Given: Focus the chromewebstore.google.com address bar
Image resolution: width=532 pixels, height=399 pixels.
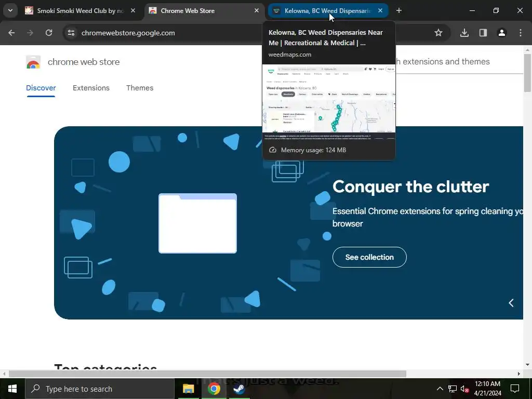Looking at the screenshot, I should click(128, 33).
